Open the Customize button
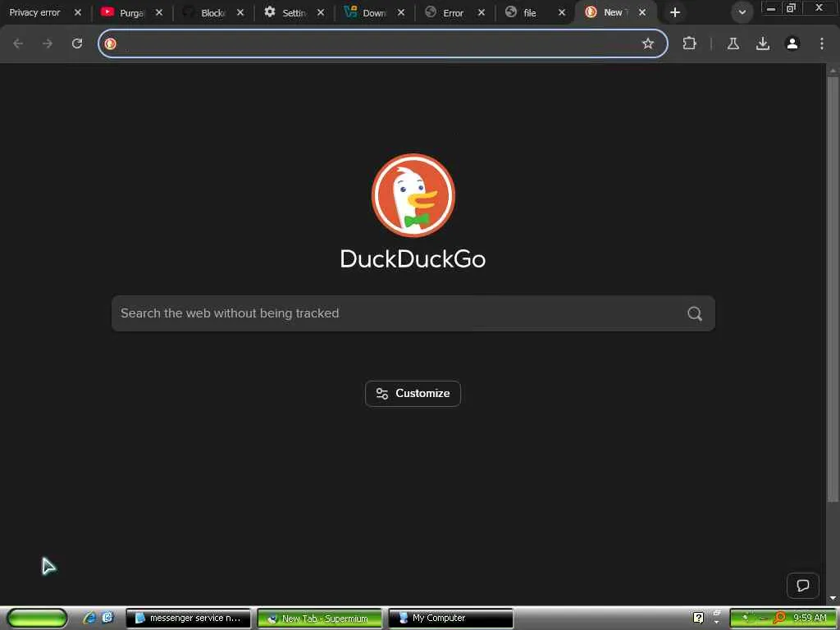 pos(413,393)
